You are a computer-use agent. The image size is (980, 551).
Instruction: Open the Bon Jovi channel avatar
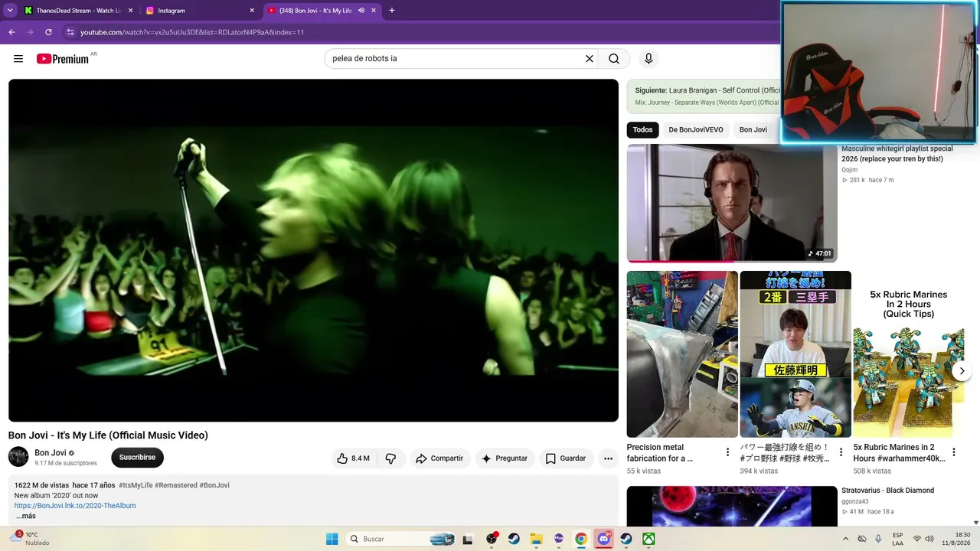18,457
